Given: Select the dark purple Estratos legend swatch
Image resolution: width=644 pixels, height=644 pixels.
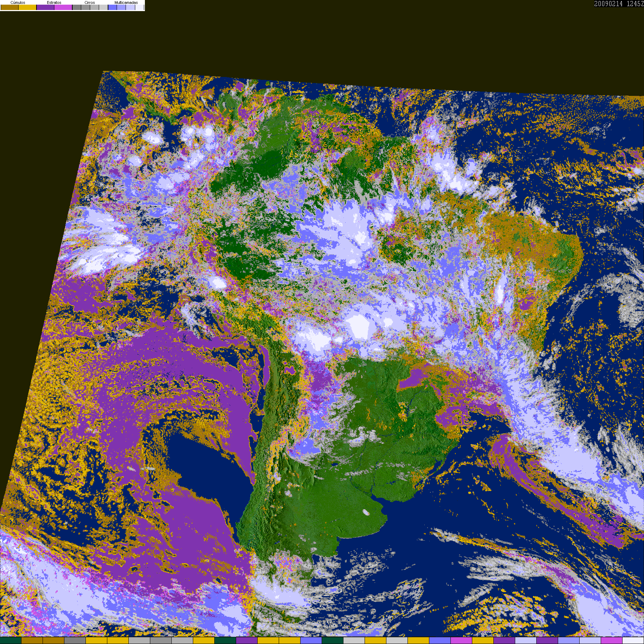Looking at the screenshot, I should (x=45, y=7).
